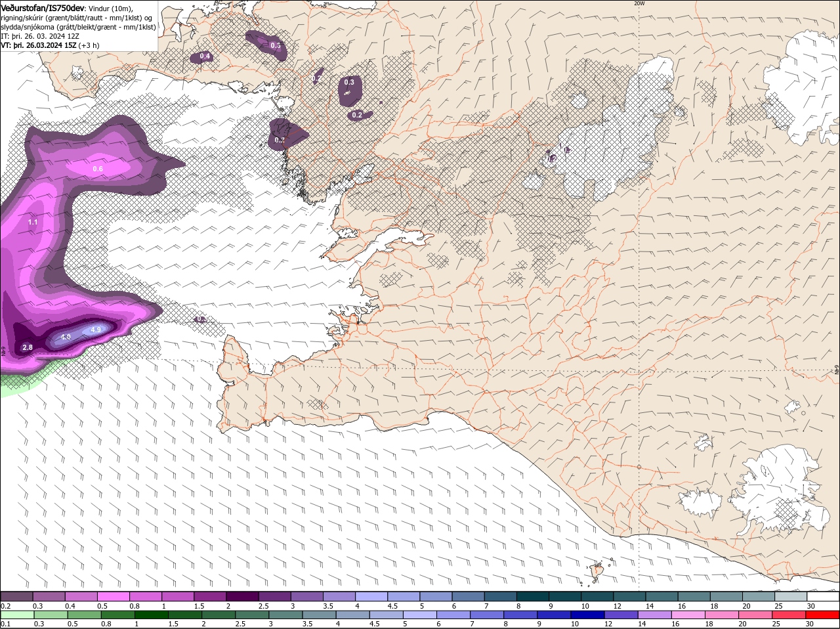
Task: Select top legend swatch between 0.5 and 0.8
Action: (114, 596)
